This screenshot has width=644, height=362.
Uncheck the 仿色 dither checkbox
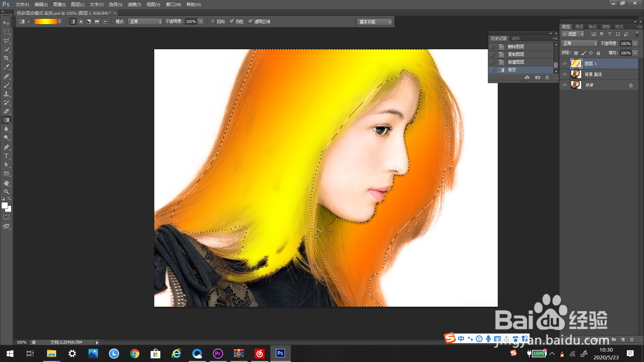(232, 21)
